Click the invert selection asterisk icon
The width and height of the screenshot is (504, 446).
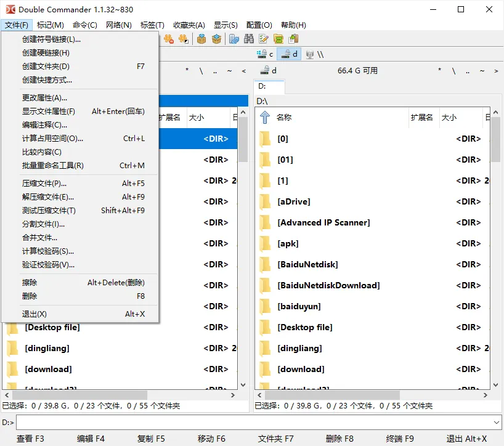point(184,39)
